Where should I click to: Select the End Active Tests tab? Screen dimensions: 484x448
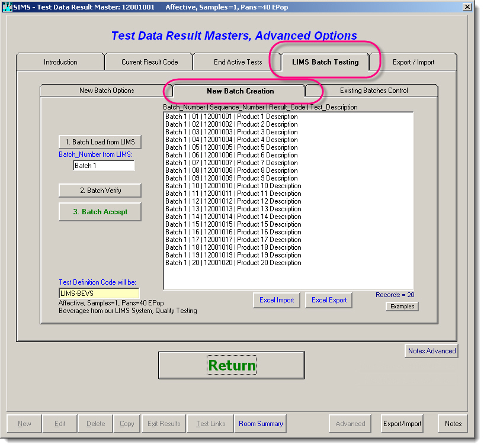(236, 62)
